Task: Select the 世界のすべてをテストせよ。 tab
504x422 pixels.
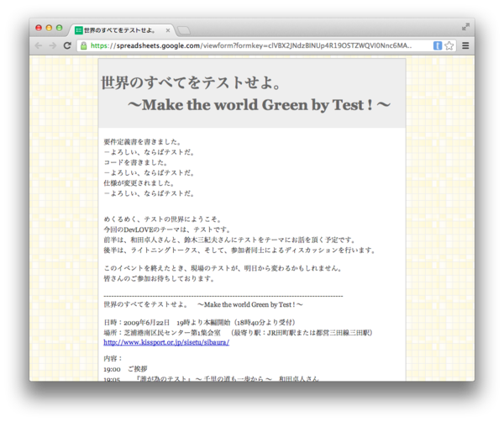Action: coord(122,30)
